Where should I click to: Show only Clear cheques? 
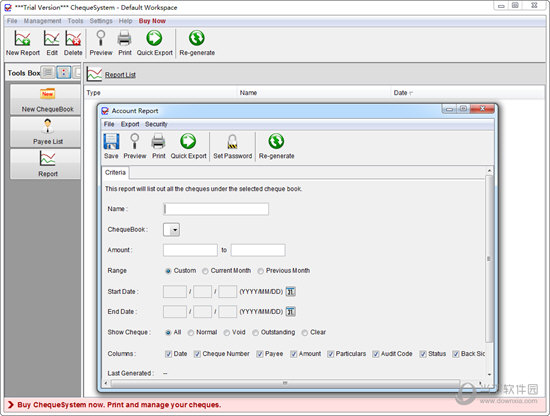[x=304, y=333]
